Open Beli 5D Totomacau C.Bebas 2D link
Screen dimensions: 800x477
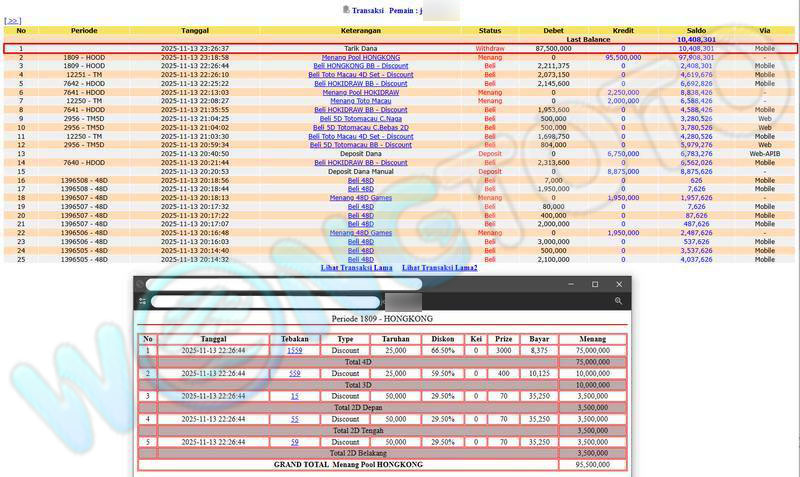tap(361, 128)
